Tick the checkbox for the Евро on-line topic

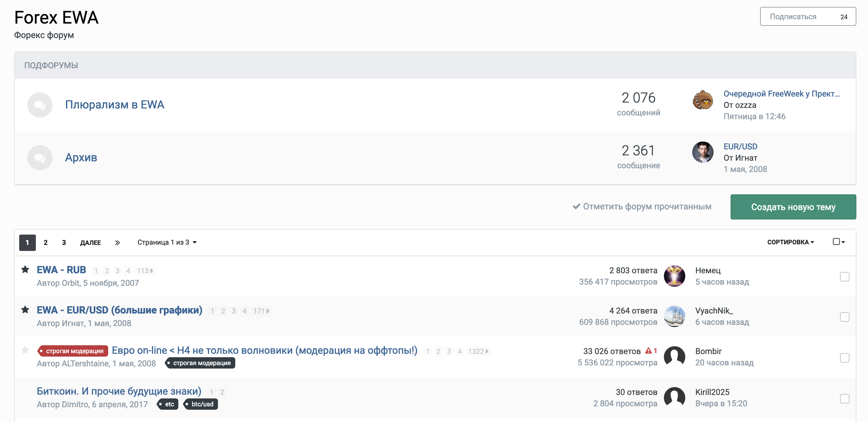tap(844, 358)
